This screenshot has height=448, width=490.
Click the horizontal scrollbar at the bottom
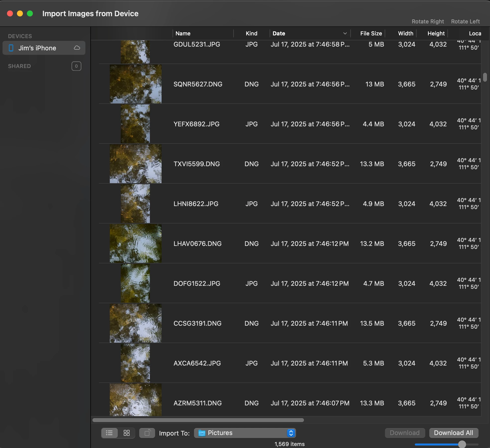point(198,420)
